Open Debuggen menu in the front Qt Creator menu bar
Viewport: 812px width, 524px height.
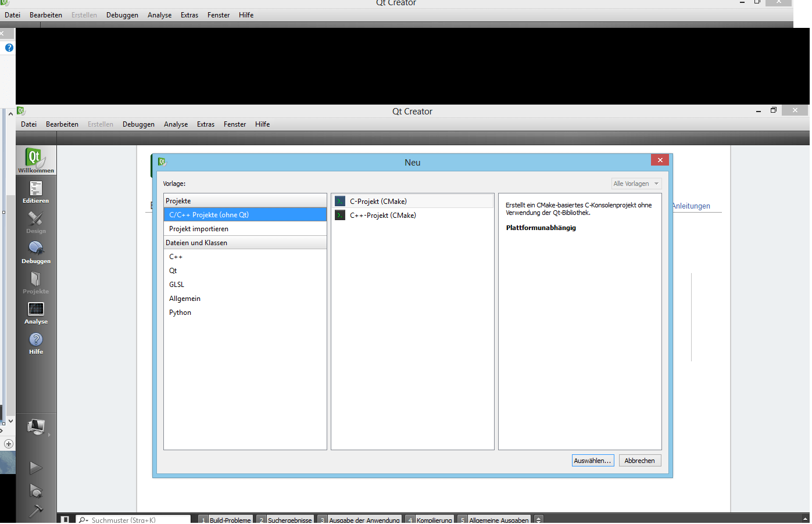coord(138,124)
